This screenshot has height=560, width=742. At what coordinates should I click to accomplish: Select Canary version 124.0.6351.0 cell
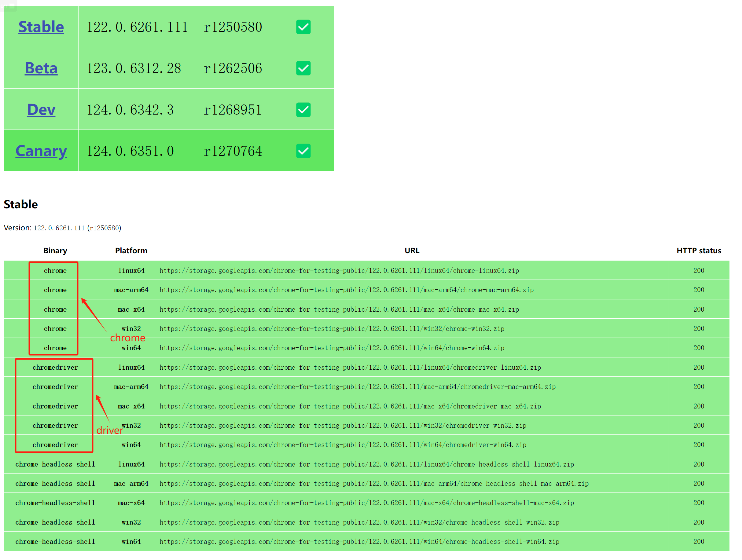tap(137, 151)
